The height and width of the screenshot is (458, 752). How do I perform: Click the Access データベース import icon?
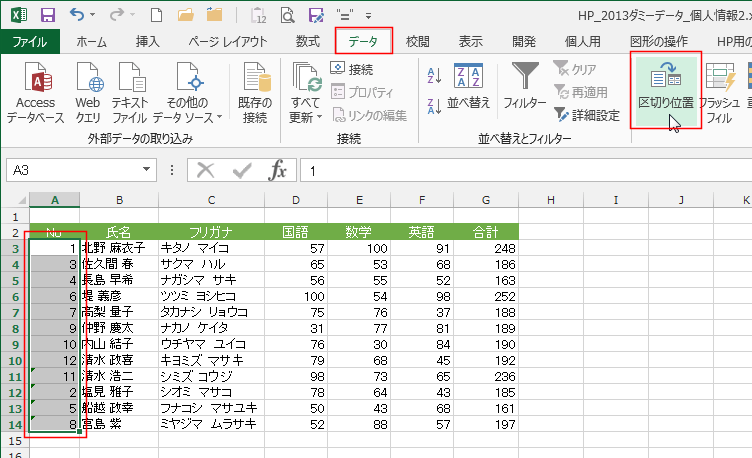35,82
